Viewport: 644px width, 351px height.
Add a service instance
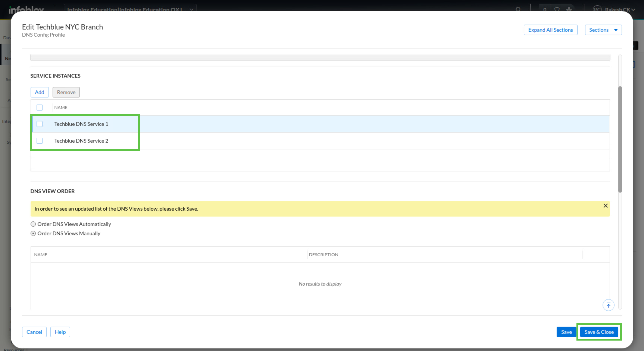coord(40,92)
